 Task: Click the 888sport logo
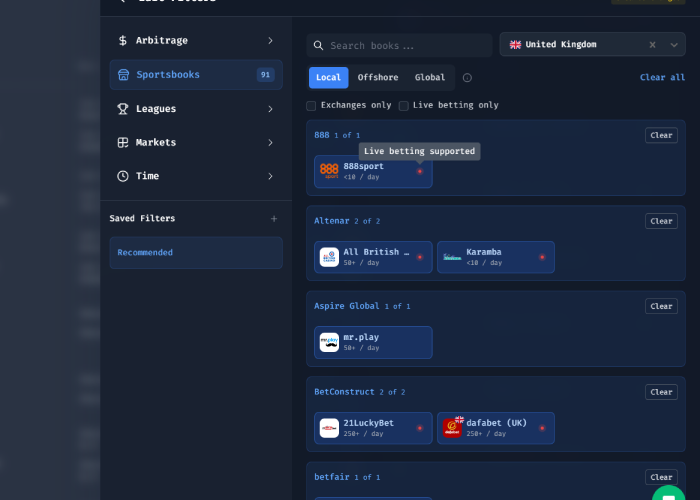coord(329,171)
